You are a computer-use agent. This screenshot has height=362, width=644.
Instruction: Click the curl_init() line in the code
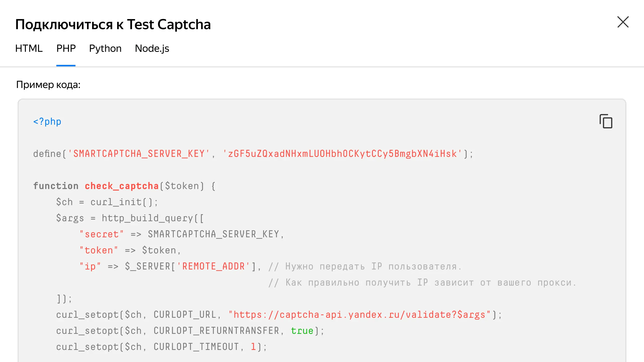tap(107, 202)
